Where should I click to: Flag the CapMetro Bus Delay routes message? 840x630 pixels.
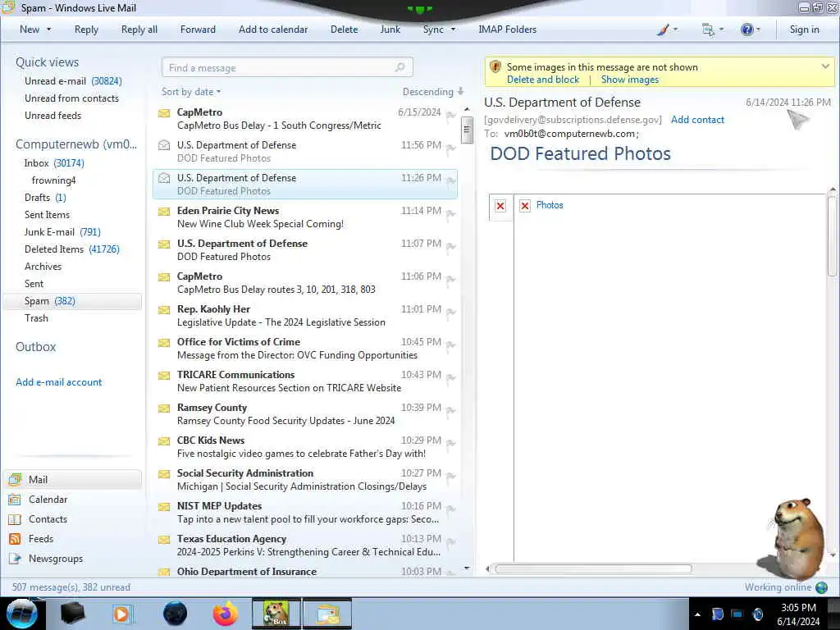click(450, 280)
